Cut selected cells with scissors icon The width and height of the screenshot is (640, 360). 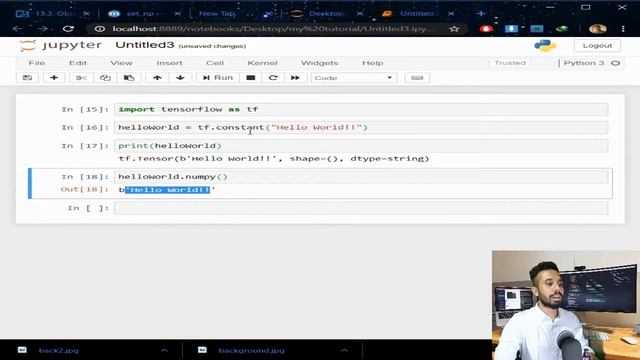coord(81,78)
